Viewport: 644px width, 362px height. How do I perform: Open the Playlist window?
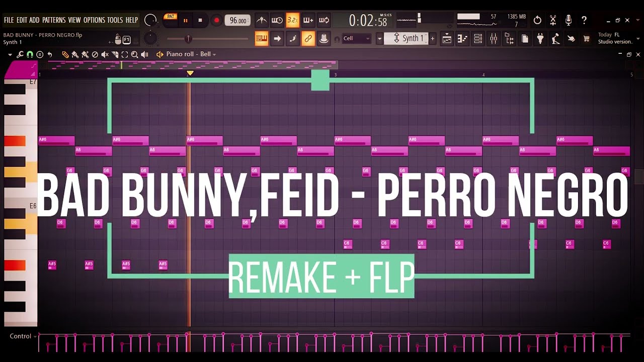447,39
